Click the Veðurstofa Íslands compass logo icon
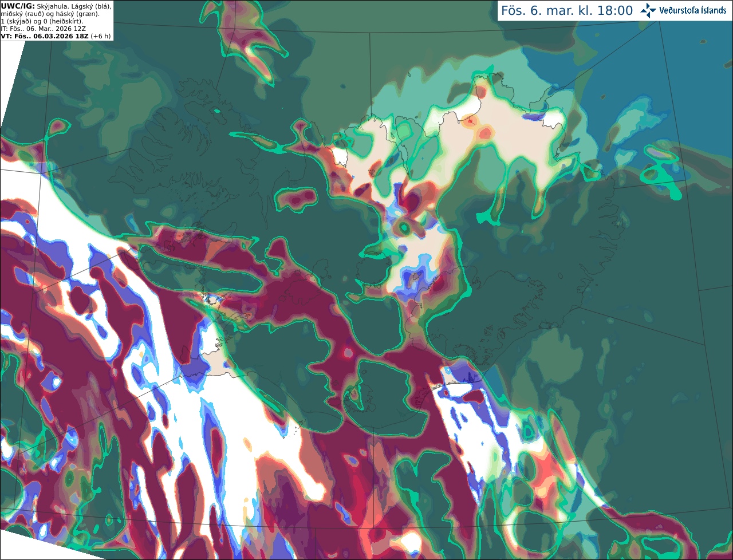This screenshot has width=733, height=560. 648,10
